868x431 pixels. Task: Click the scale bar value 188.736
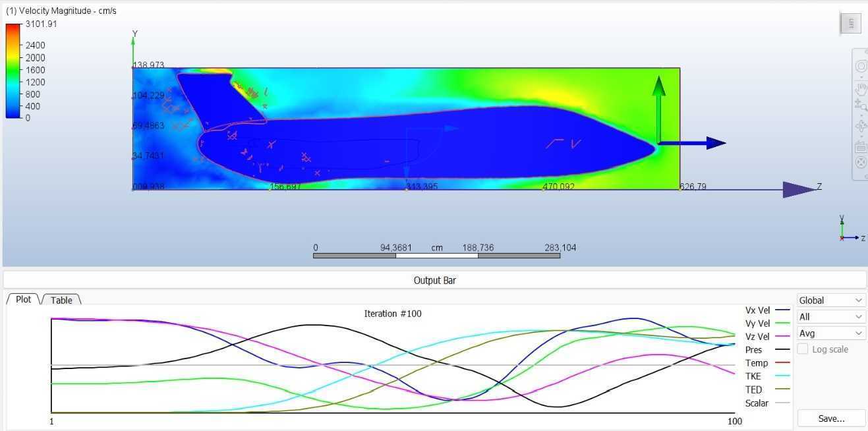coord(478,248)
